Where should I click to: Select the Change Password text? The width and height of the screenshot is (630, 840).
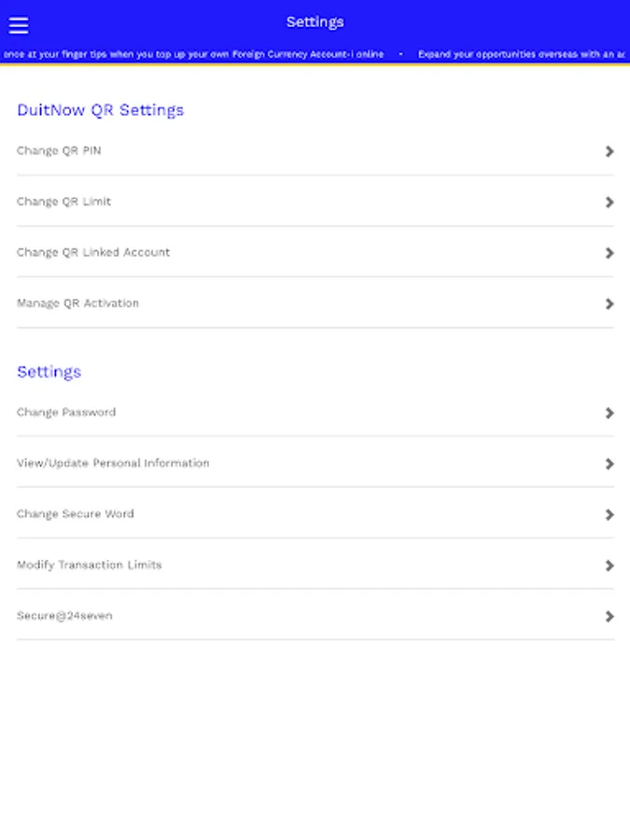66,413
